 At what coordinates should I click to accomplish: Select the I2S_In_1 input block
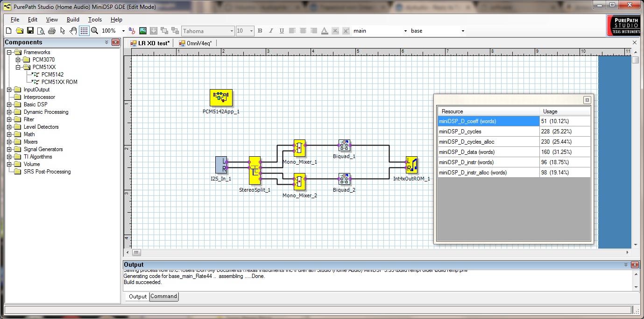221,165
